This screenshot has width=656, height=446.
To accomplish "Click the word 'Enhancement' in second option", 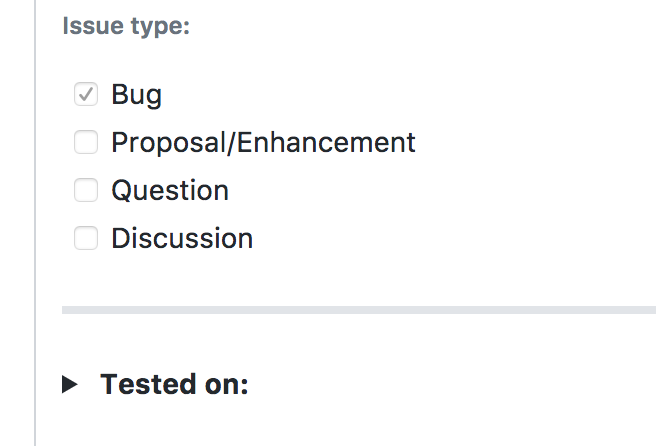I will coord(326,143).
